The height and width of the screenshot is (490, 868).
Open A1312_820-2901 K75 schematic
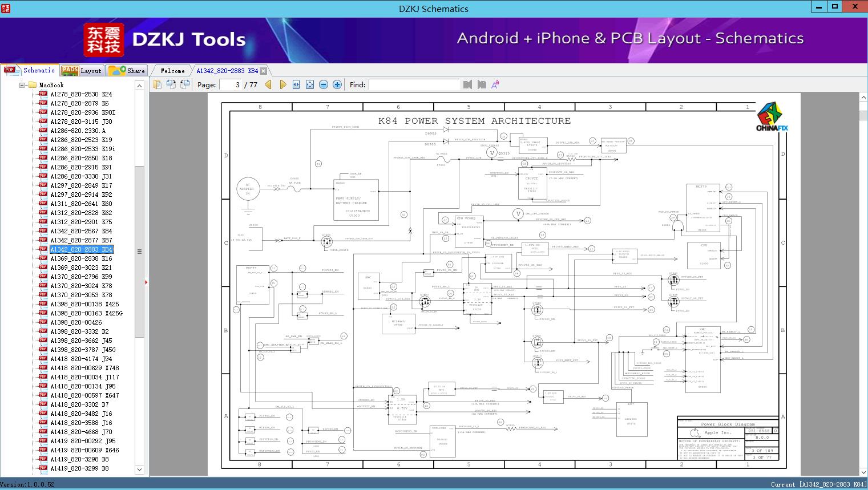pyautogui.click(x=81, y=222)
